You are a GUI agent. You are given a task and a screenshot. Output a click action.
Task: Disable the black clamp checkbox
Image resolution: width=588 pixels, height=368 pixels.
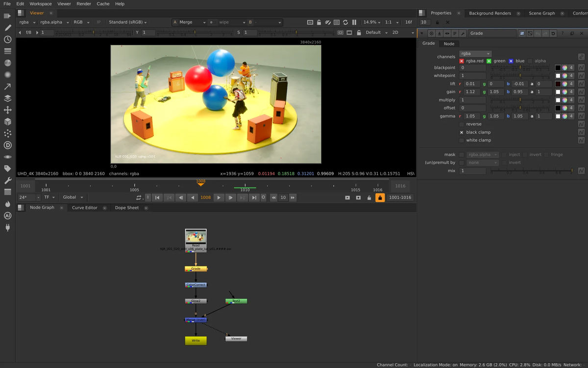click(x=462, y=132)
